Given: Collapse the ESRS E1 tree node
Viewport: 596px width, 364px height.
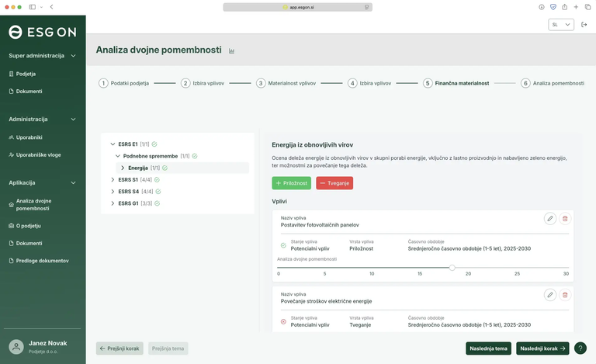Looking at the screenshot, I should [x=113, y=144].
